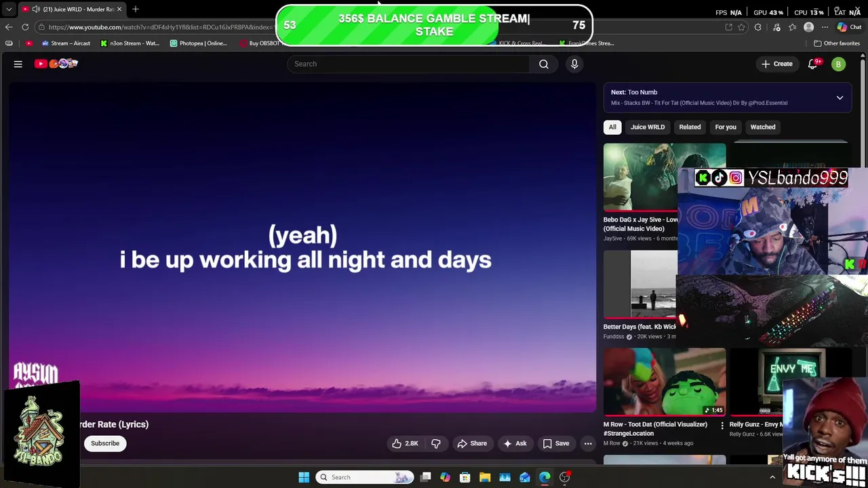Screen dimensions: 868x488
Task: Expand the Next: Too Numb playlist panel
Action: (x=840, y=98)
